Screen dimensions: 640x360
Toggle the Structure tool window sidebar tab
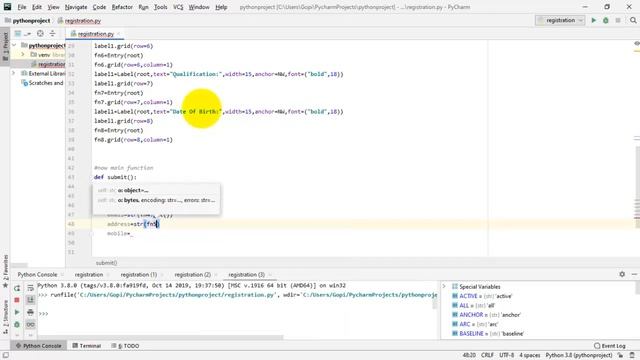click(x=5, y=317)
